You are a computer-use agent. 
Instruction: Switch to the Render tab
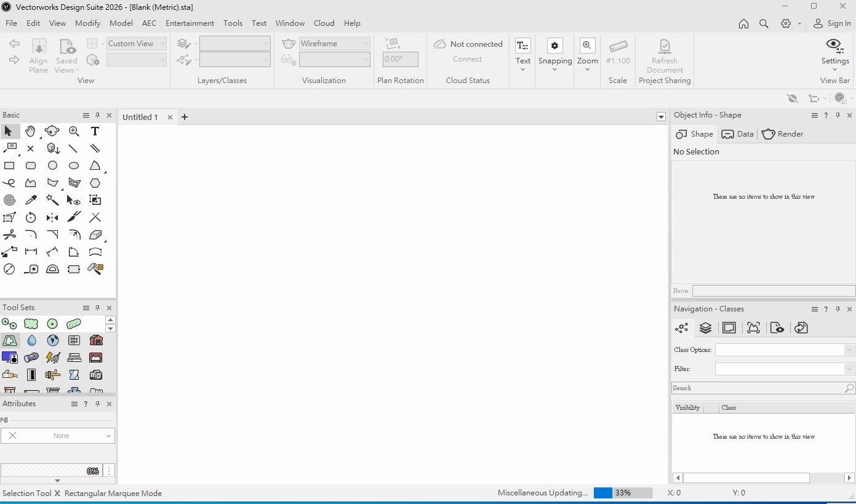(782, 134)
